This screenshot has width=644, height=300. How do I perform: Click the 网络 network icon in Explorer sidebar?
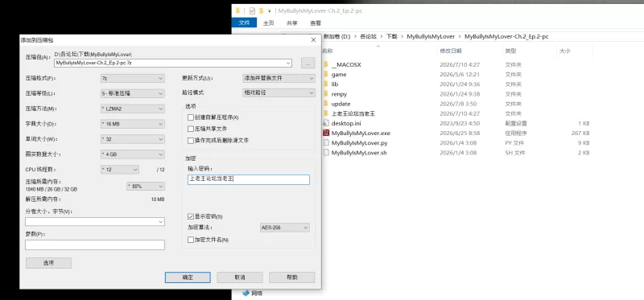[246, 293]
